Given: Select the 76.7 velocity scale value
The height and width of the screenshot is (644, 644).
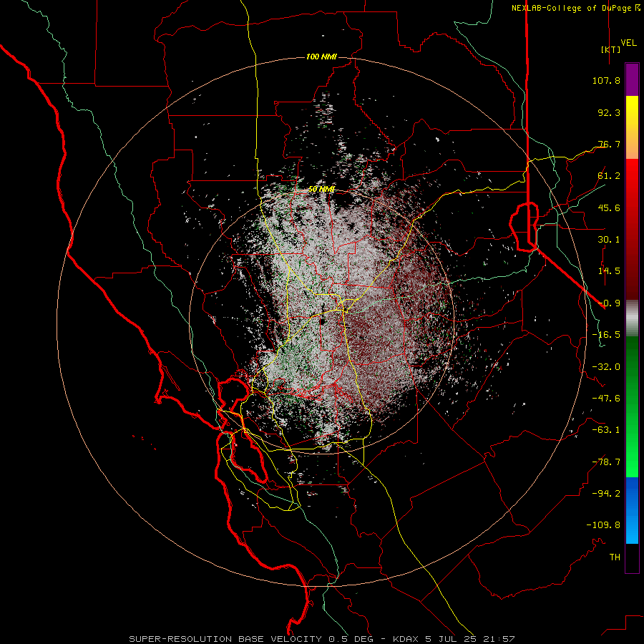Looking at the screenshot, I should pos(609,144).
